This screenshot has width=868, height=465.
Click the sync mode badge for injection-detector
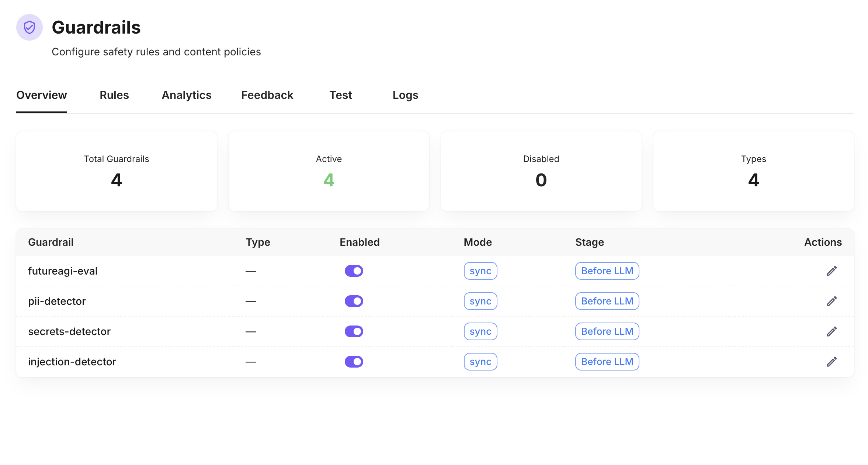point(480,362)
